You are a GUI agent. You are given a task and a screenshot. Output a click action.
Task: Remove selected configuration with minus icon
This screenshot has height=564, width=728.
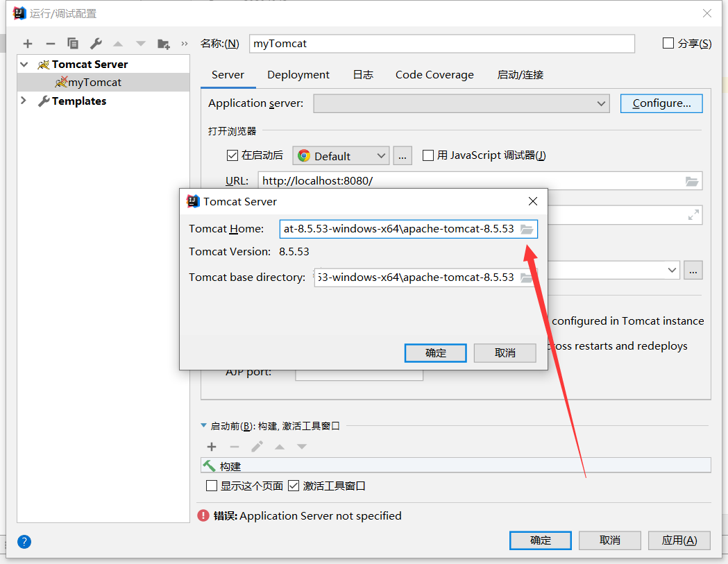(50, 44)
